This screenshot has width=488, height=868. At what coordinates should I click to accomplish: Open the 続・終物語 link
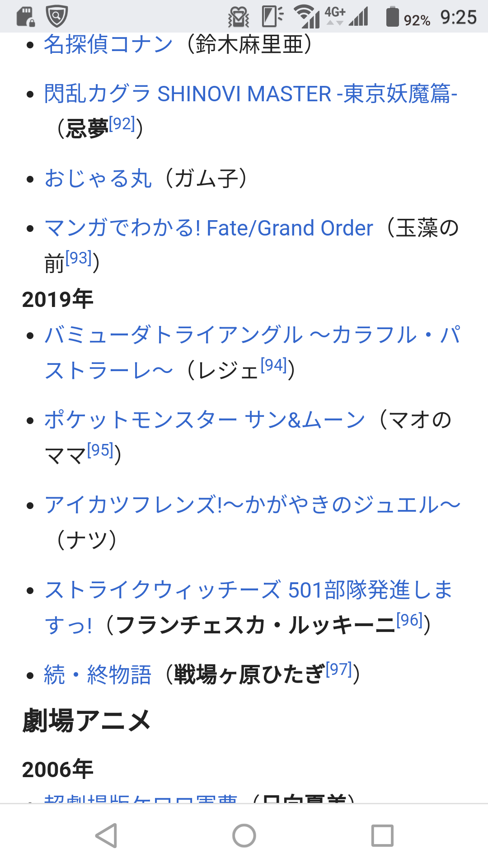pyautogui.click(x=98, y=675)
